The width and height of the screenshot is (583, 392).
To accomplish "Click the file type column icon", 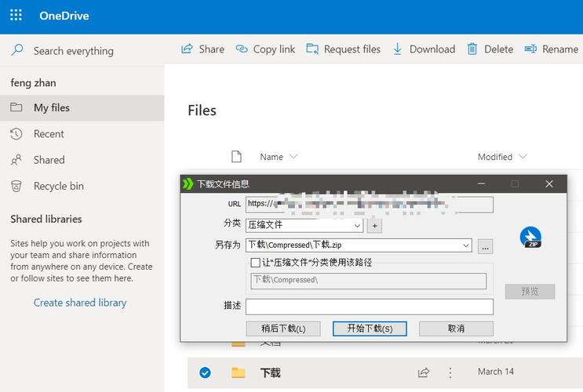I will click(x=236, y=157).
